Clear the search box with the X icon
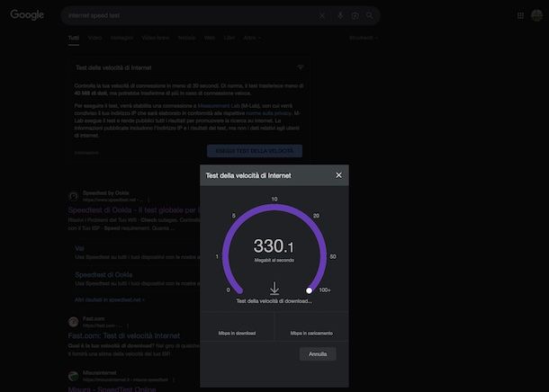The image size is (549, 392). (322, 15)
